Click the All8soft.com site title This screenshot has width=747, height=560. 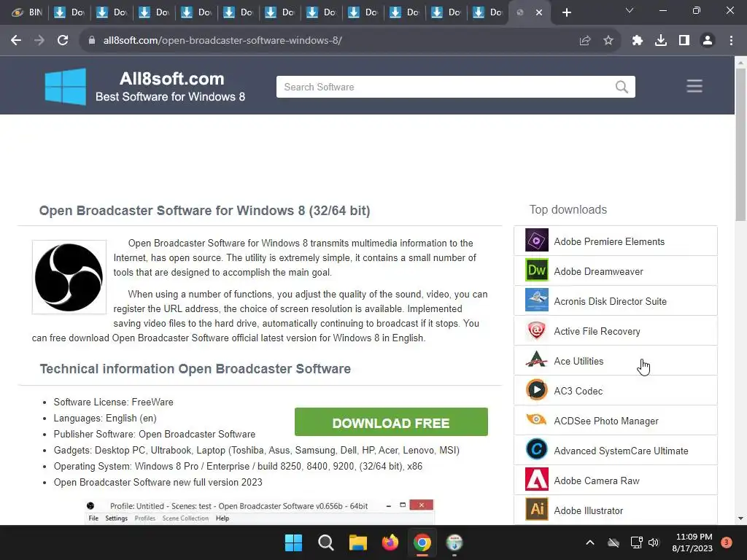(x=171, y=79)
